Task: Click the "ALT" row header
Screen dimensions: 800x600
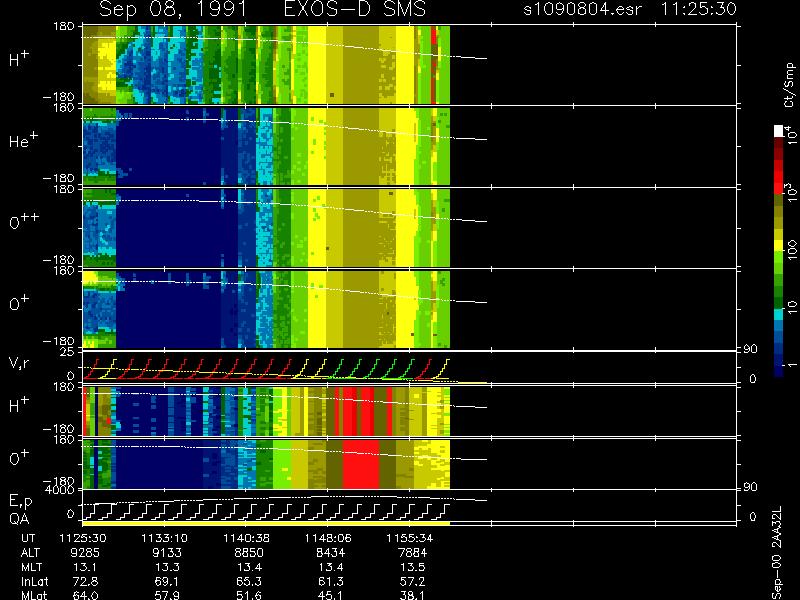Action: [x=30, y=553]
